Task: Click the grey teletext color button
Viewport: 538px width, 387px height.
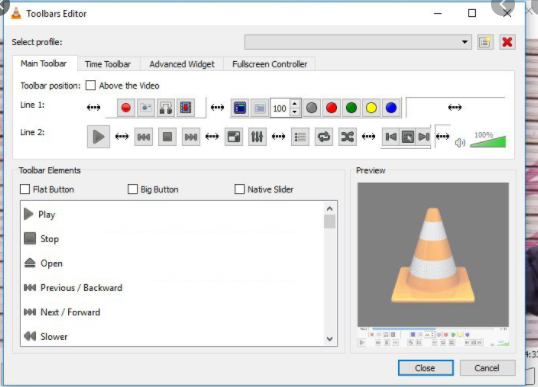Action: (312, 108)
